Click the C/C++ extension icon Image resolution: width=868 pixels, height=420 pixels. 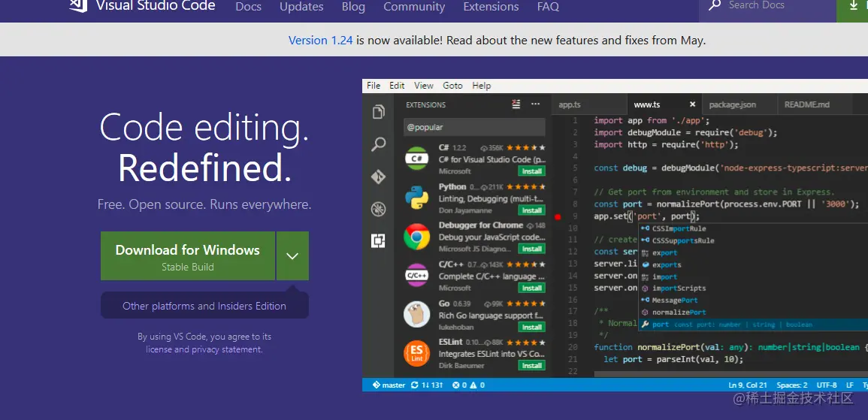(417, 275)
